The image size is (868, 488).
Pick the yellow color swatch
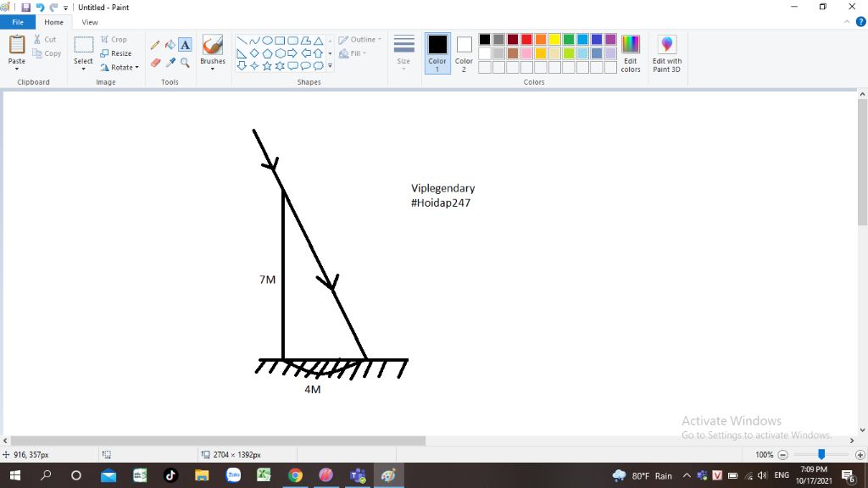coord(554,39)
